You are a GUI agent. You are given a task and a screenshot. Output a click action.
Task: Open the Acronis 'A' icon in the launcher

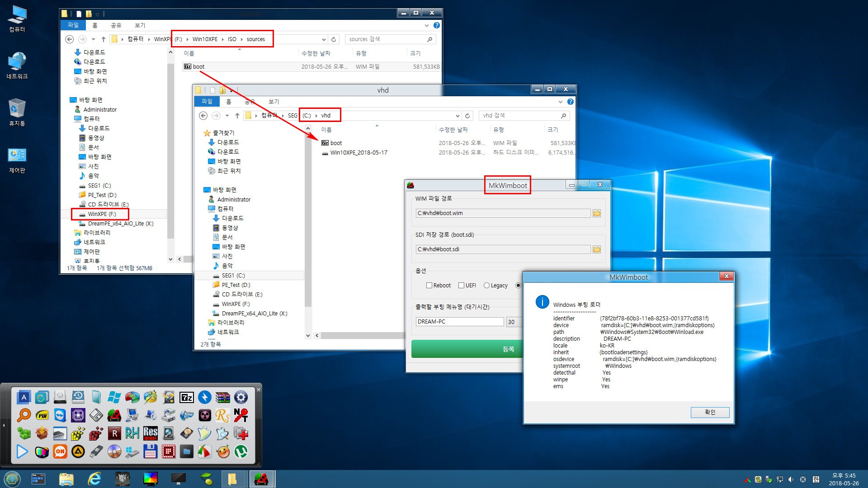pyautogui.click(x=24, y=397)
